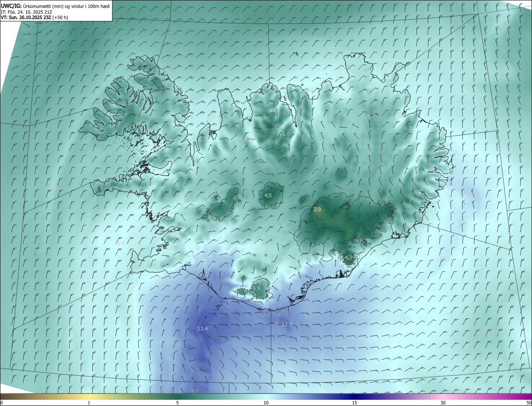Click the yellow colorbar segment above the 1 tick
Image resolution: width=532 pixels, height=406 pixels.
coord(89,396)
